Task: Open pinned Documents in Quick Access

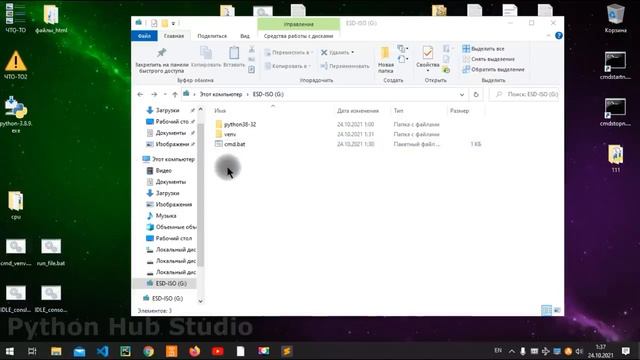Action: click(x=171, y=133)
